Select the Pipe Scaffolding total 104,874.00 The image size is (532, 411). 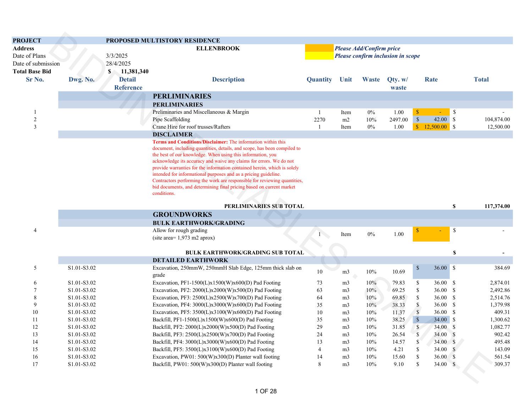point(497,119)
